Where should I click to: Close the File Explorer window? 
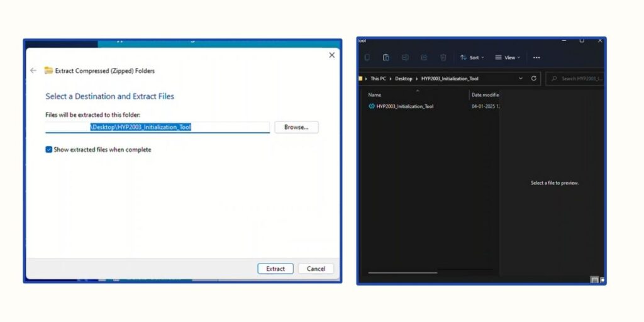[600, 41]
